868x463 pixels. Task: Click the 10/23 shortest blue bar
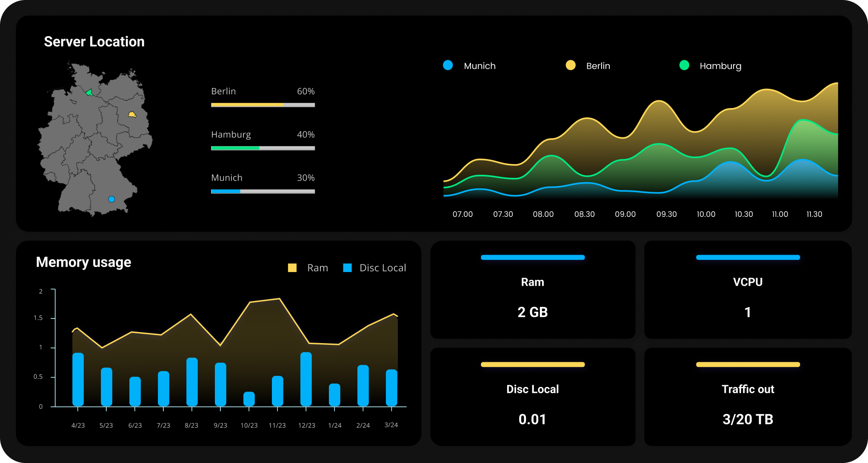249,399
